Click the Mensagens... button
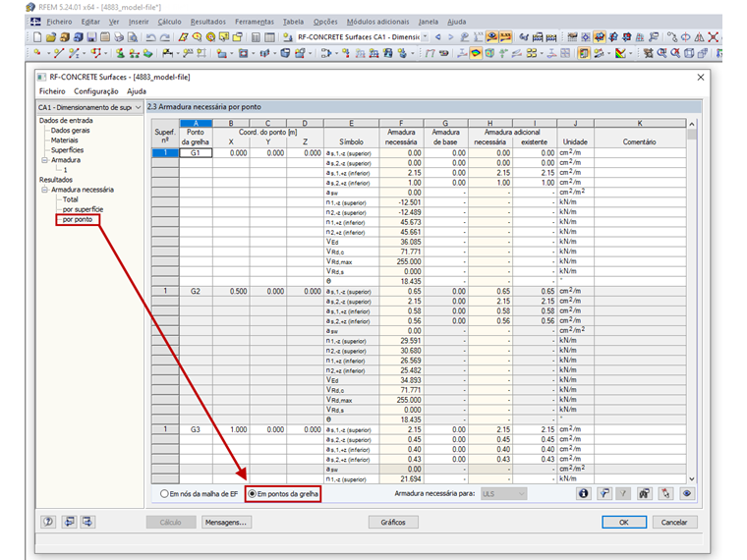 click(x=226, y=523)
